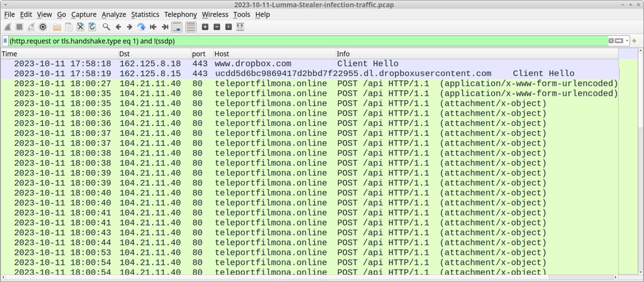
Task: Restart the current capture
Action: point(31,27)
